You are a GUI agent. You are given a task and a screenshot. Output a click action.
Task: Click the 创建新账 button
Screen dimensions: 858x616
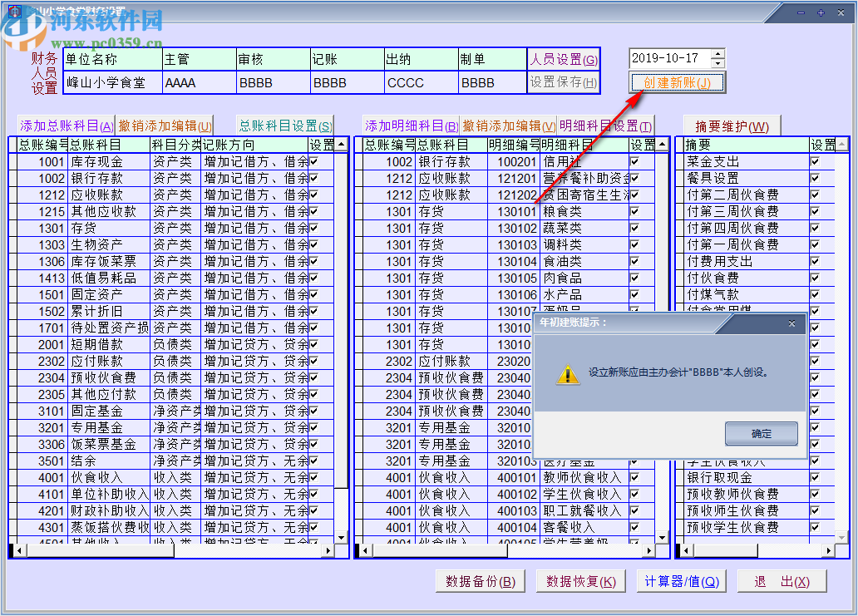pos(677,82)
